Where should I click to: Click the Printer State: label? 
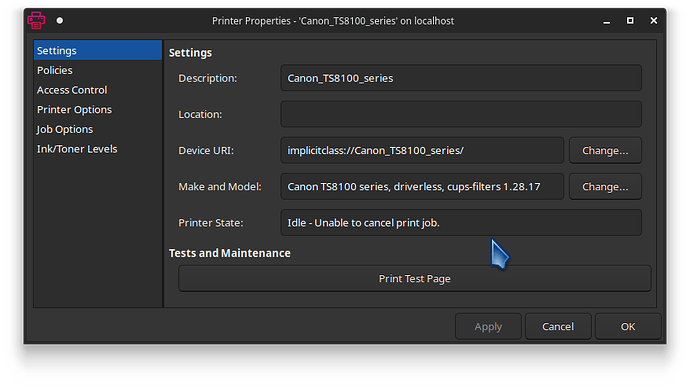[x=211, y=223]
